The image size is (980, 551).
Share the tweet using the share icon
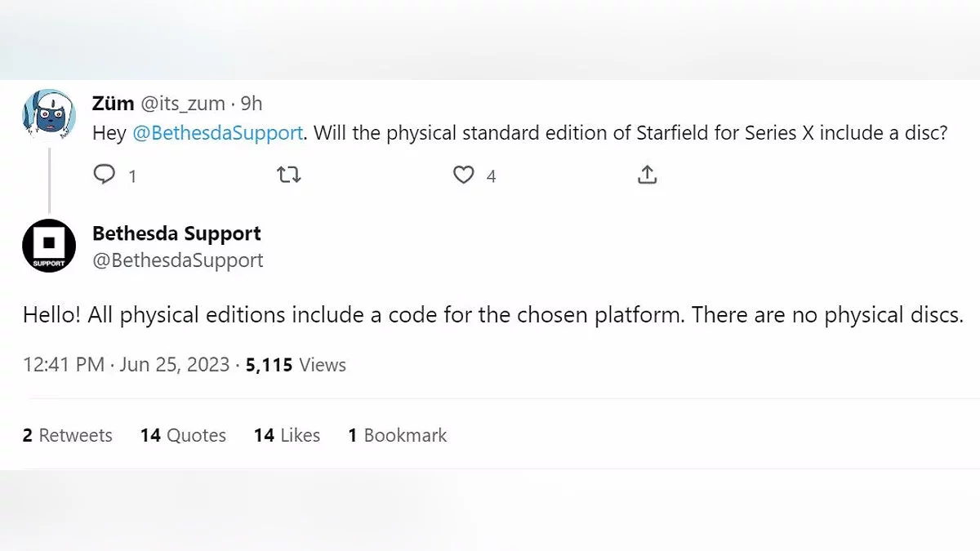[x=647, y=175]
